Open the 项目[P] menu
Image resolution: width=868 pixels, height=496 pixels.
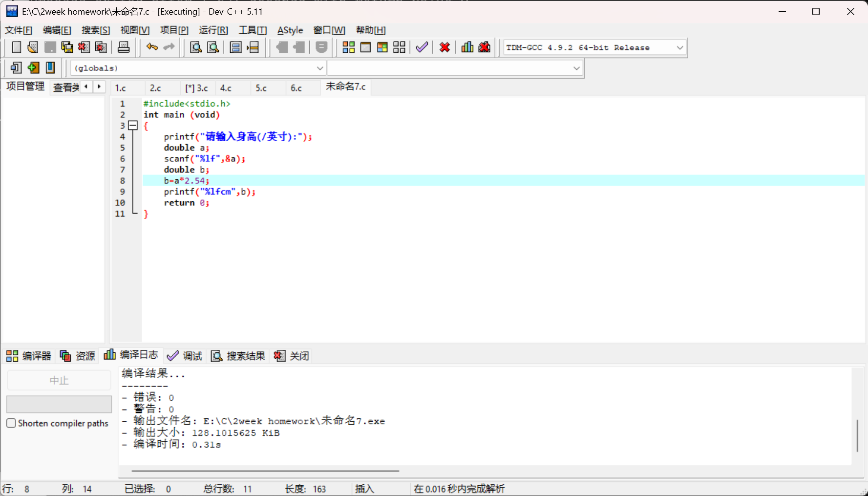174,30
